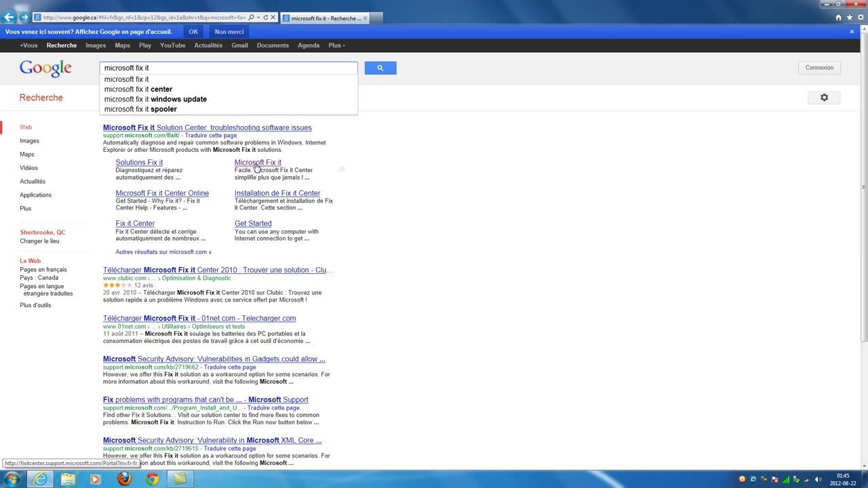
Task: Open the Windows Start menu
Action: (x=12, y=479)
